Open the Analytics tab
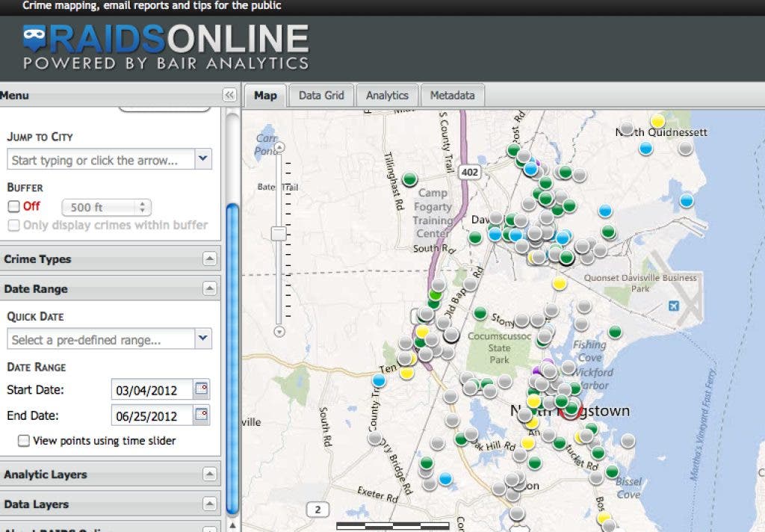 click(x=387, y=95)
